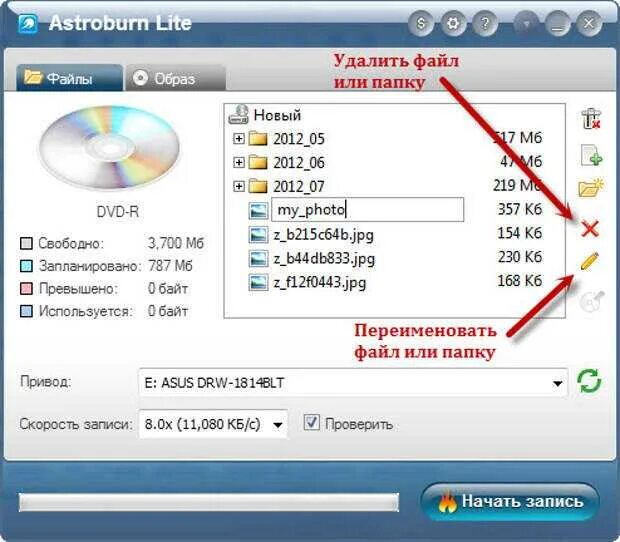The image size is (620, 542).
Task: Expand the 2012_05 folder
Action: point(239,138)
